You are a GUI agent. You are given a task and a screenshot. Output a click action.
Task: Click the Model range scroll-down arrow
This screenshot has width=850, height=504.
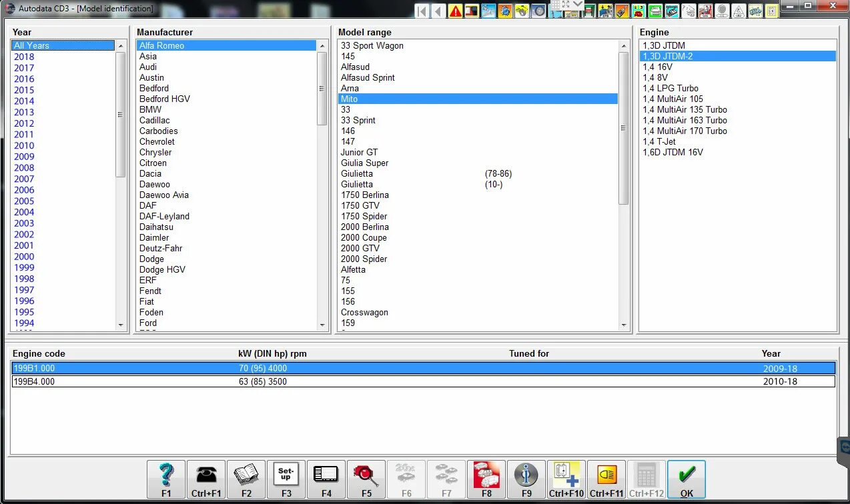[x=624, y=325]
